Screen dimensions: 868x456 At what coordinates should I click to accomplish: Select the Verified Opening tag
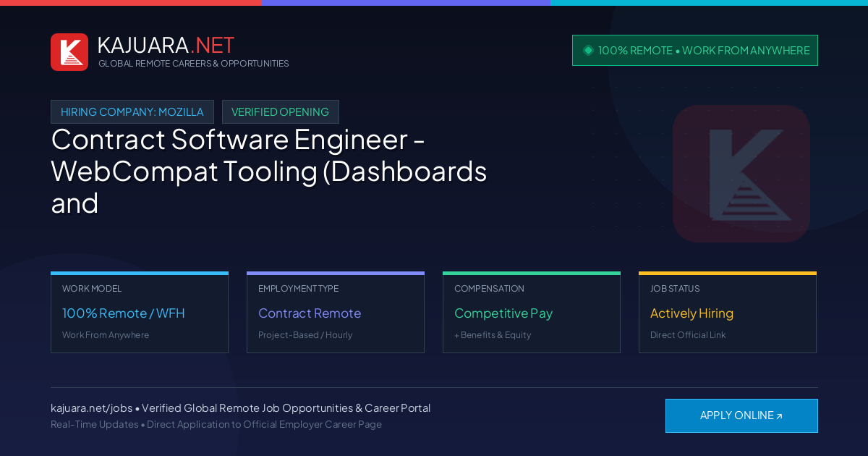[x=281, y=112]
